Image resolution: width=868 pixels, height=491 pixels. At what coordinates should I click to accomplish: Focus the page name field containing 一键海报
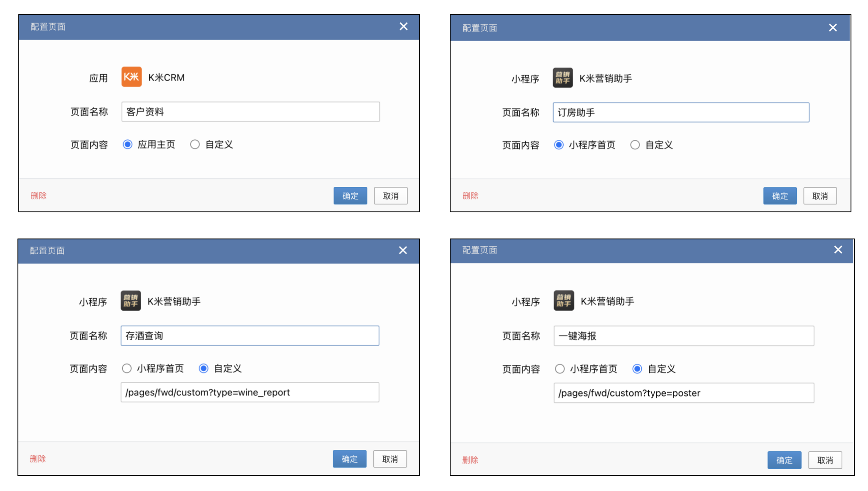(x=684, y=336)
